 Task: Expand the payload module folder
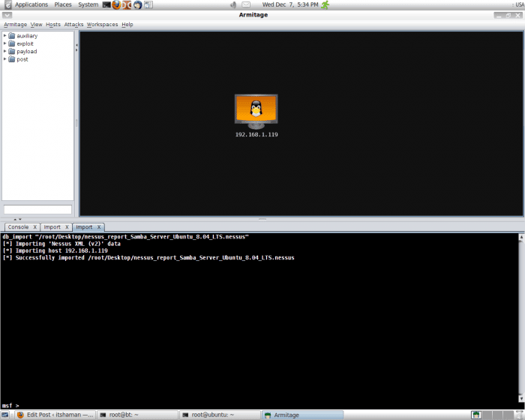coord(4,51)
